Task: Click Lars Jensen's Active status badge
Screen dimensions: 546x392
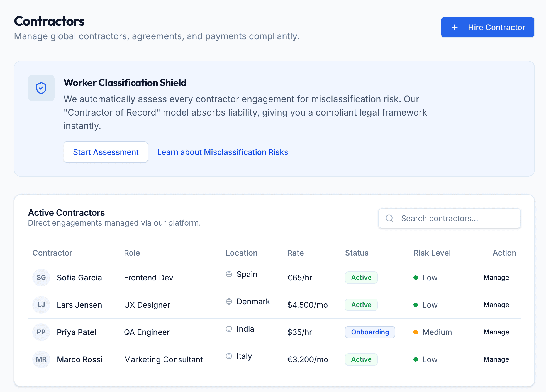Action: [361, 305]
